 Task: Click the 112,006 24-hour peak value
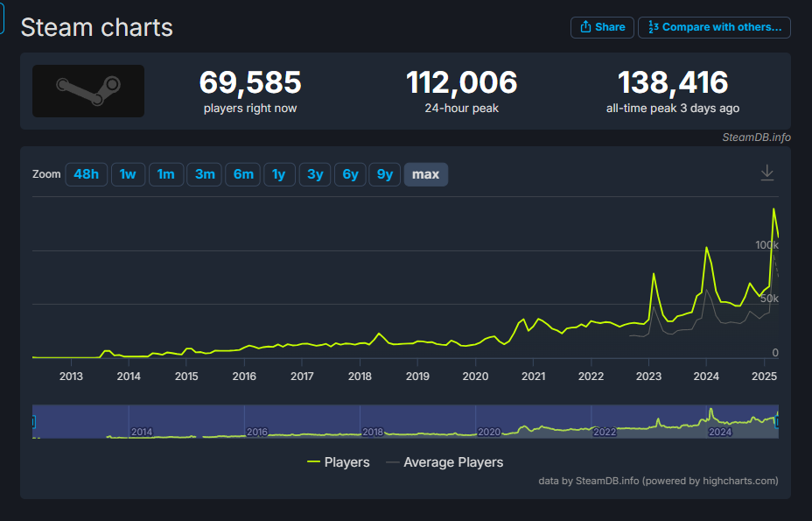click(461, 82)
